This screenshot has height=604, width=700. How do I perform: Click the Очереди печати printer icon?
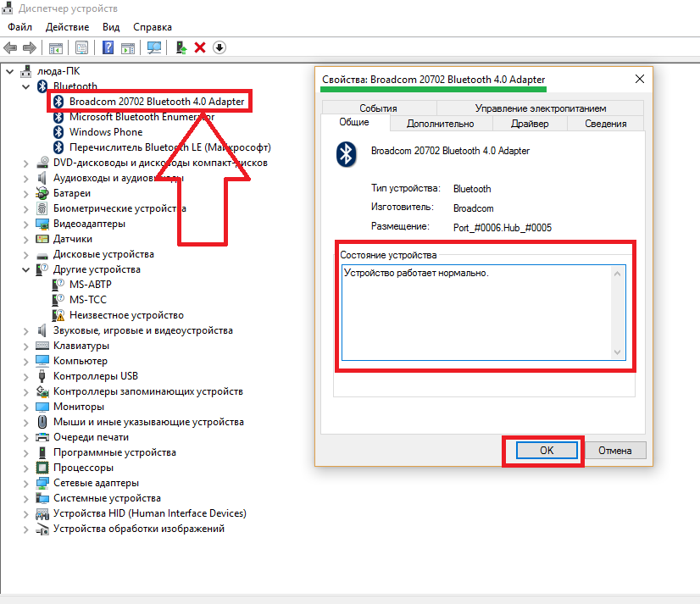tap(42, 437)
